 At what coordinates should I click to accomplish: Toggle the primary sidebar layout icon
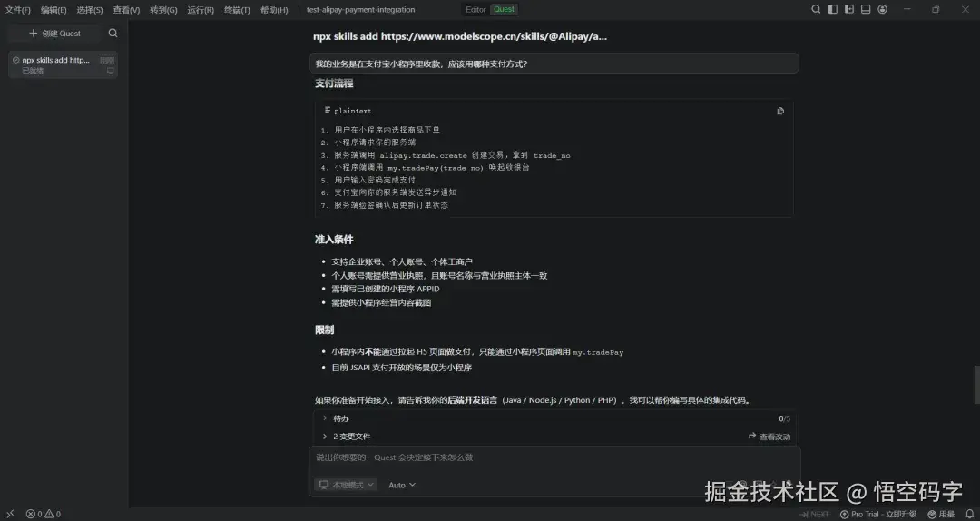(x=832, y=9)
